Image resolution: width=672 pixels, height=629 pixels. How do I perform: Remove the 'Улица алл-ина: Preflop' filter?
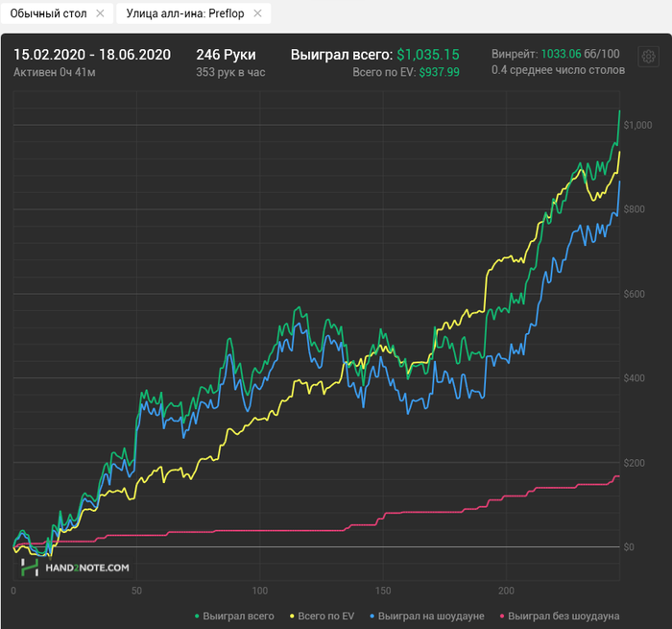(x=257, y=13)
